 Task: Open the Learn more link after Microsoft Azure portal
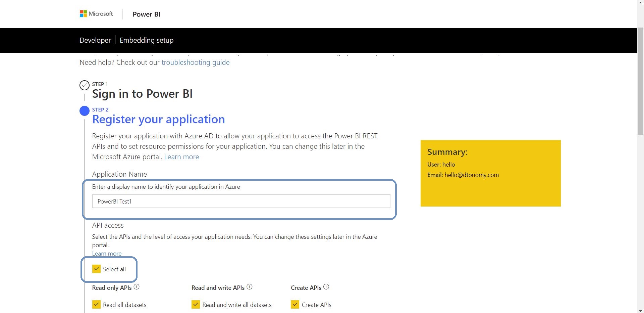tap(181, 157)
